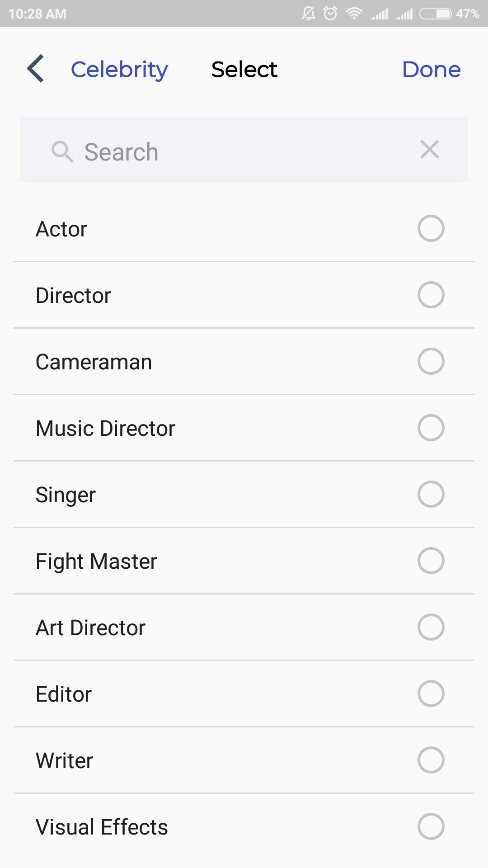
Task: Select the Actor radio button
Action: pyautogui.click(x=431, y=228)
